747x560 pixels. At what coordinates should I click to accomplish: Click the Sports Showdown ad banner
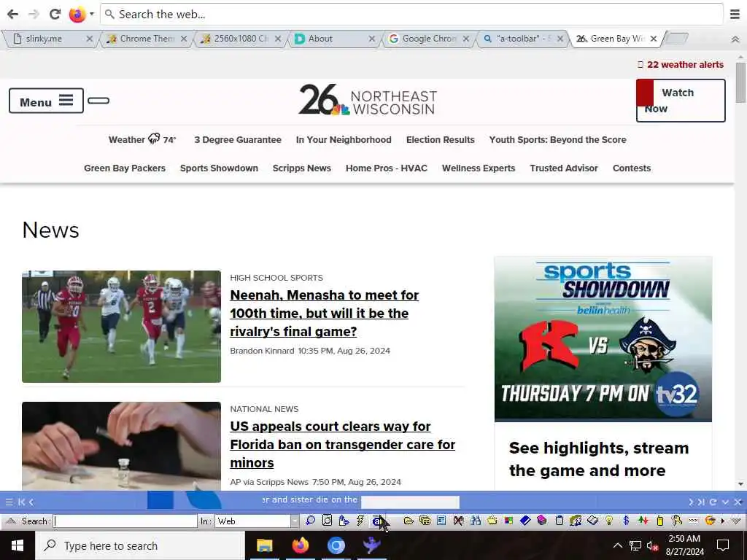[x=603, y=339]
